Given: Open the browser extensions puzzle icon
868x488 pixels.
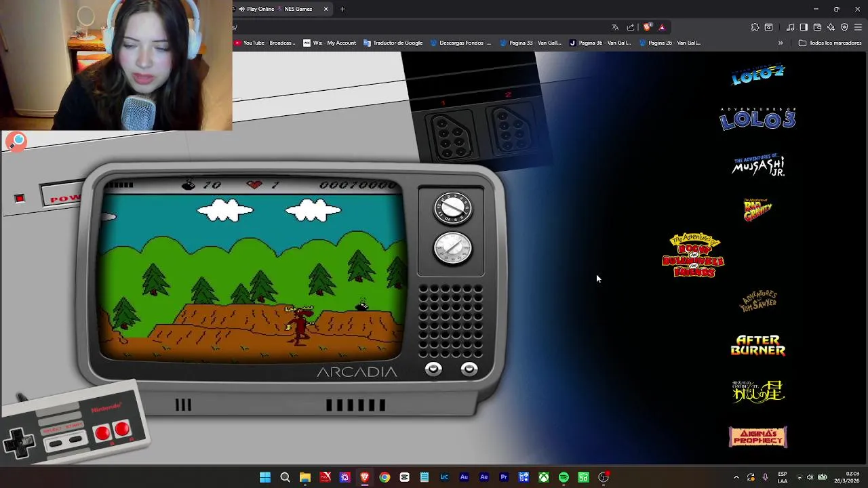Looking at the screenshot, I should (755, 27).
